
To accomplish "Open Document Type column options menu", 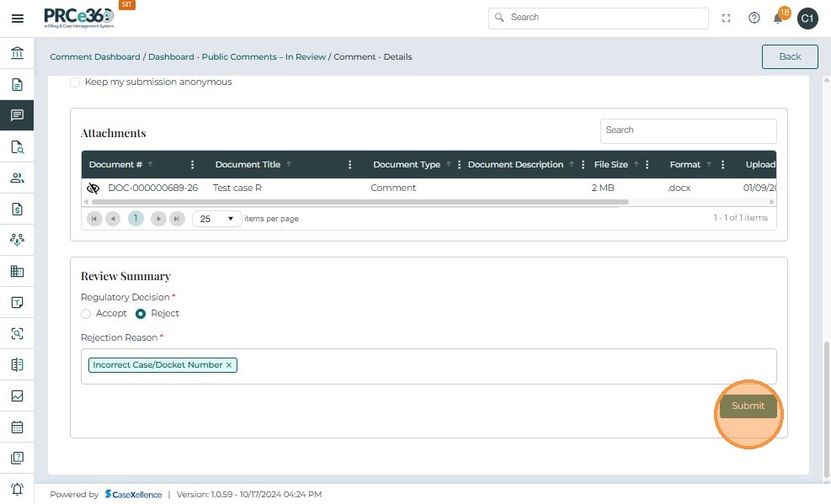I will (459, 165).
